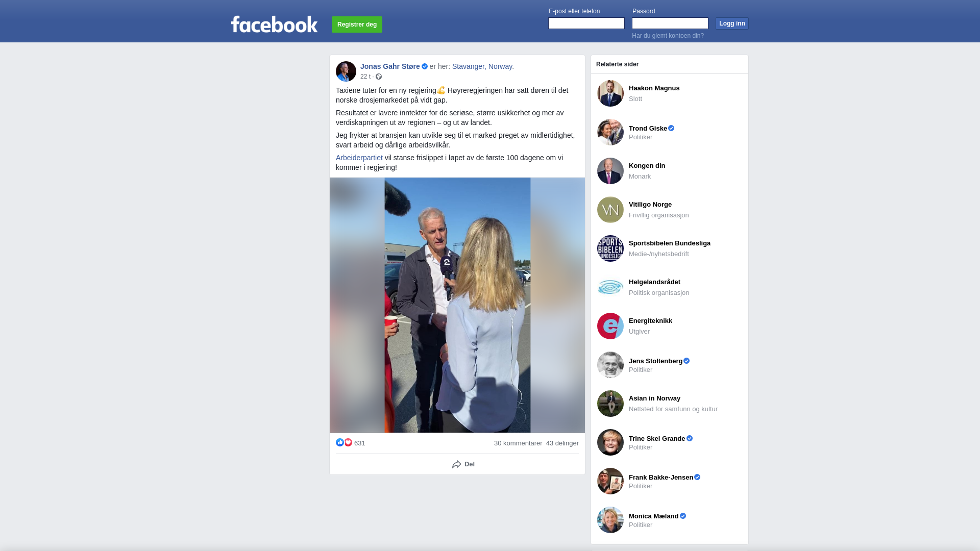Focus the Passord input field

pos(670,23)
